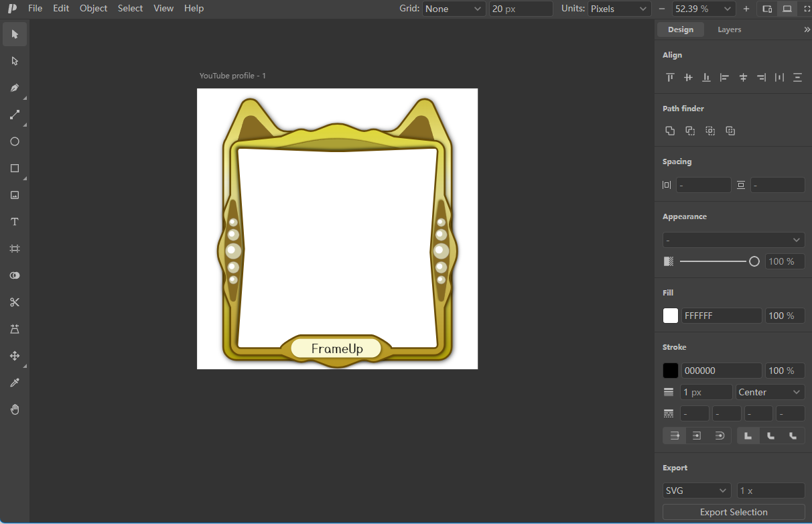Open the Grid type dropdown

pos(454,9)
